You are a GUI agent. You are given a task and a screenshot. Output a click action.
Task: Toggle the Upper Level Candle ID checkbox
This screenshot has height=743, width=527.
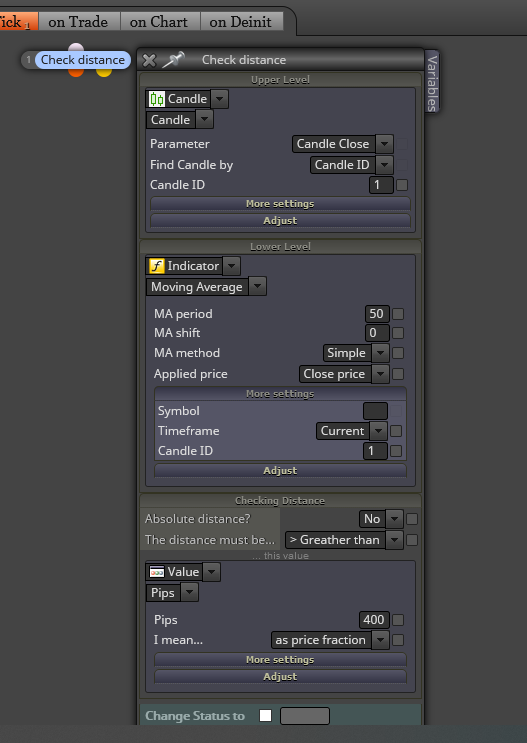pos(402,185)
